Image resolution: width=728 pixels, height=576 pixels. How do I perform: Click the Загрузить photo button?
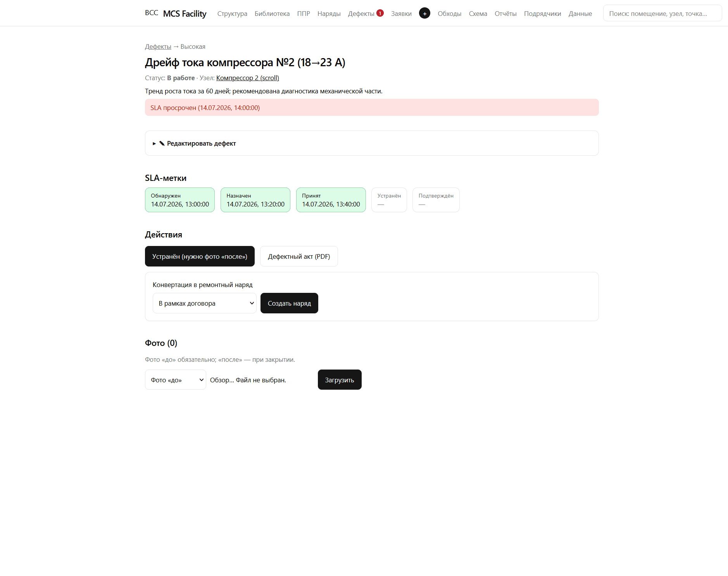[340, 380]
